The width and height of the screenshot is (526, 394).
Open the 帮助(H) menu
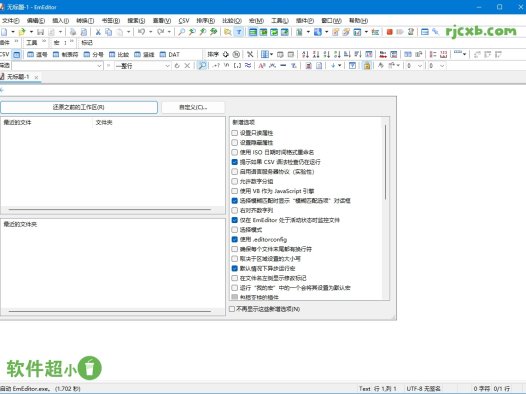point(358,21)
